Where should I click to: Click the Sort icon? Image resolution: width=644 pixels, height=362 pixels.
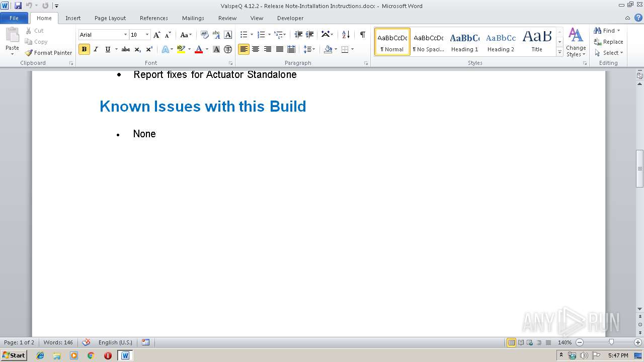point(346,34)
